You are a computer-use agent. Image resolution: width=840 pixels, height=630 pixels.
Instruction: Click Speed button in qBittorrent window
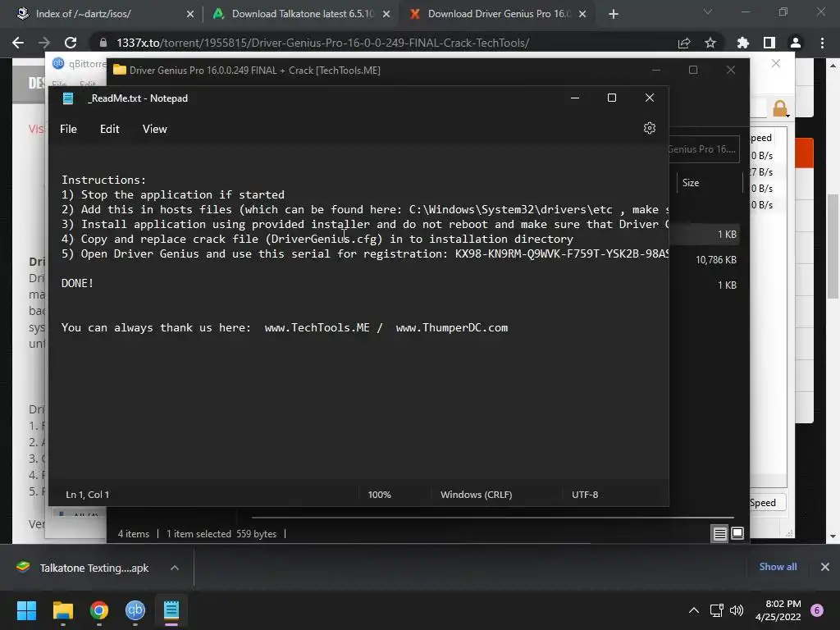[x=767, y=503]
